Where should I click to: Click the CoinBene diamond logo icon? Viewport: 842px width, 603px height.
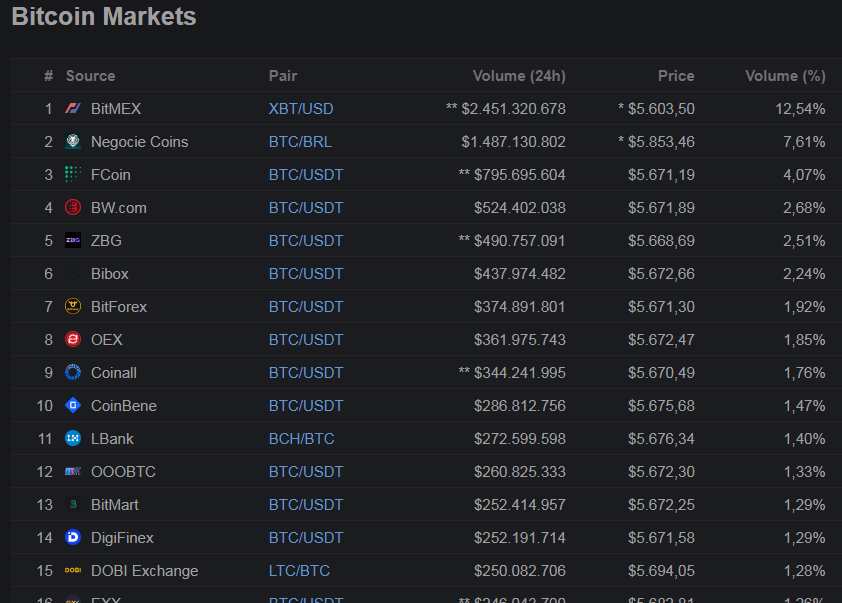click(73, 405)
